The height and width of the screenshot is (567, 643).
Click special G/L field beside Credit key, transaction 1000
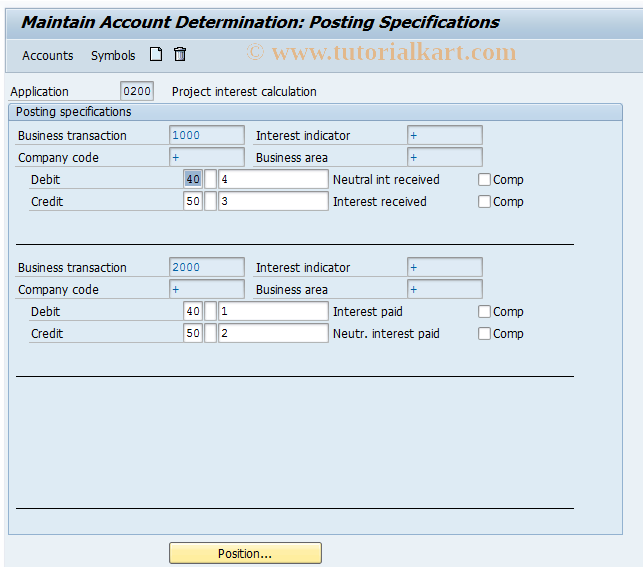(x=210, y=201)
